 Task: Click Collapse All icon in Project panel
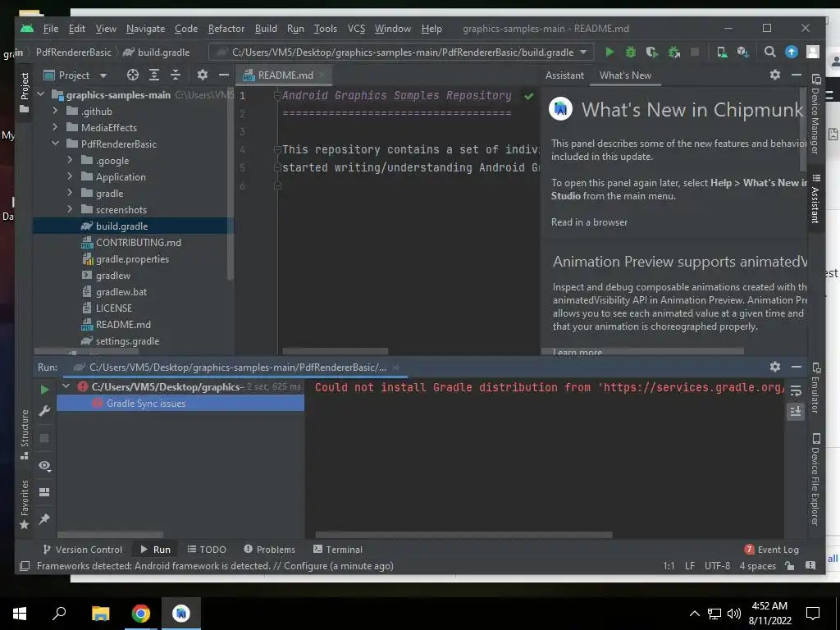176,75
